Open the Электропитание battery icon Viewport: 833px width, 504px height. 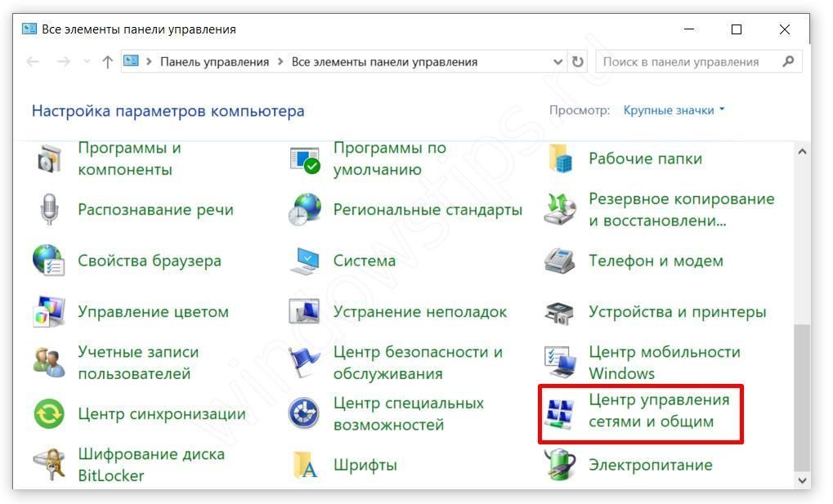(560, 465)
